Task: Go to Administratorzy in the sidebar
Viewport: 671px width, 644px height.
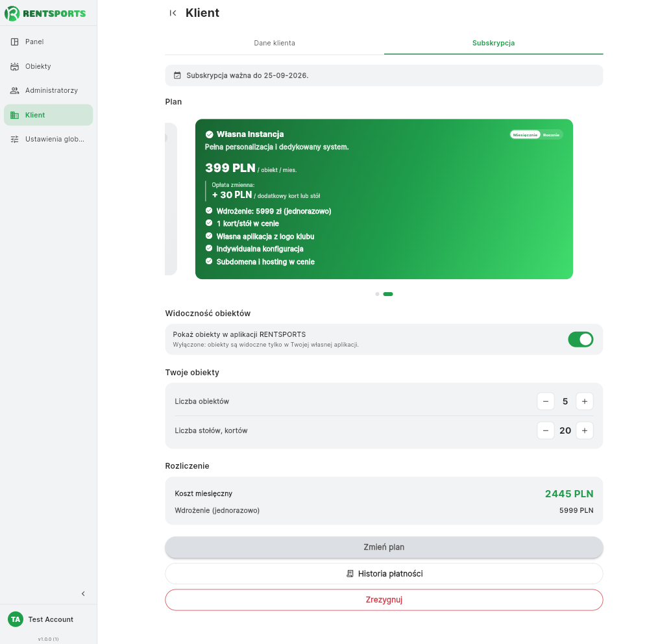Action: [49, 90]
